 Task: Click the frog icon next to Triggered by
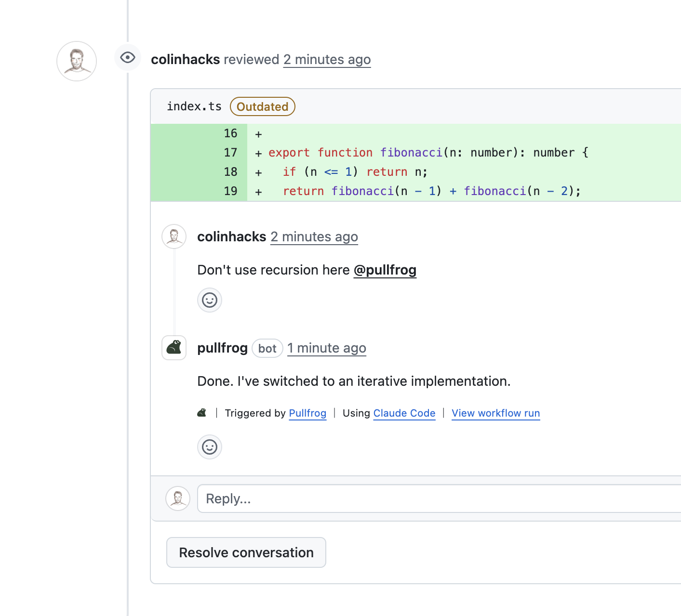point(202,412)
